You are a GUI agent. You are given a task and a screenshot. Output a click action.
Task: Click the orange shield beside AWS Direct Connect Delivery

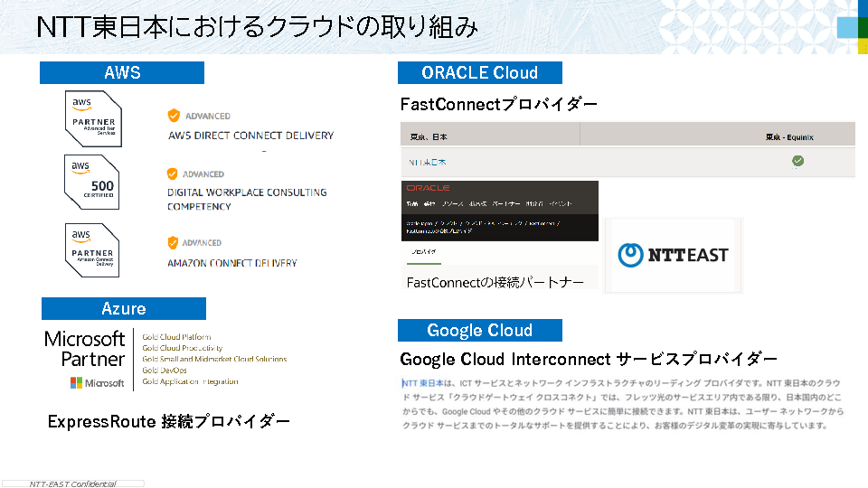[175, 116]
